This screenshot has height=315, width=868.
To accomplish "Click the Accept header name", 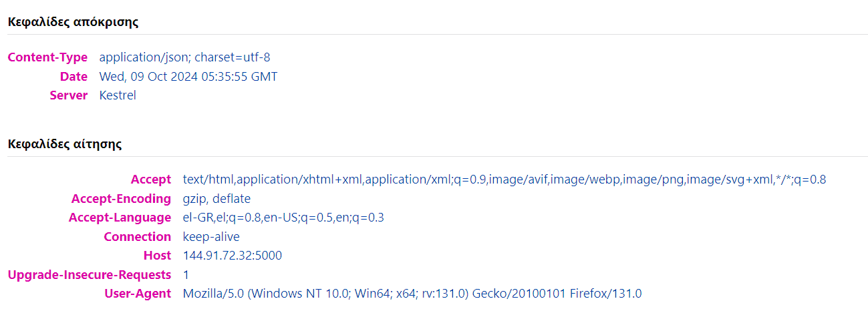I will tap(151, 180).
